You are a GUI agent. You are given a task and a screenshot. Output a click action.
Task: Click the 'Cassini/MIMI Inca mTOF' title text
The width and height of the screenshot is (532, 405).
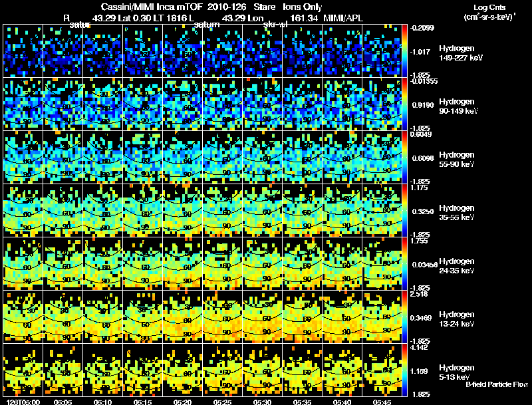152,7
